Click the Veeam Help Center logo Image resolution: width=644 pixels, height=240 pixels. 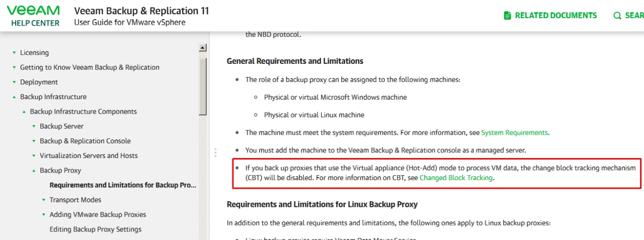coord(33,16)
